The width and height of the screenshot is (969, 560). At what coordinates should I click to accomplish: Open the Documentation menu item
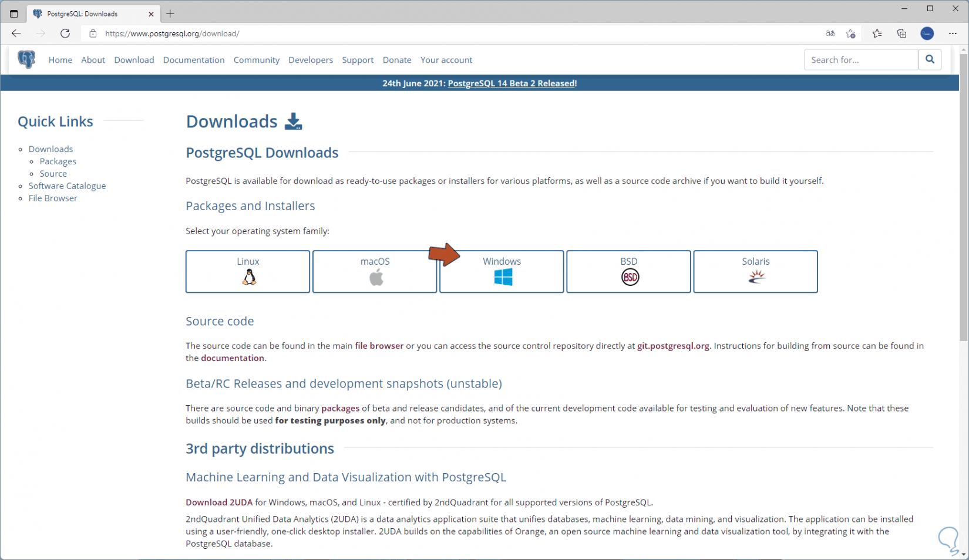(x=194, y=60)
